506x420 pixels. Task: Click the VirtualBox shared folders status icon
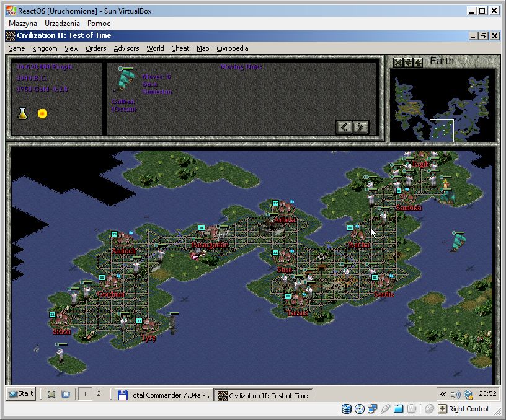tap(398, 409)
